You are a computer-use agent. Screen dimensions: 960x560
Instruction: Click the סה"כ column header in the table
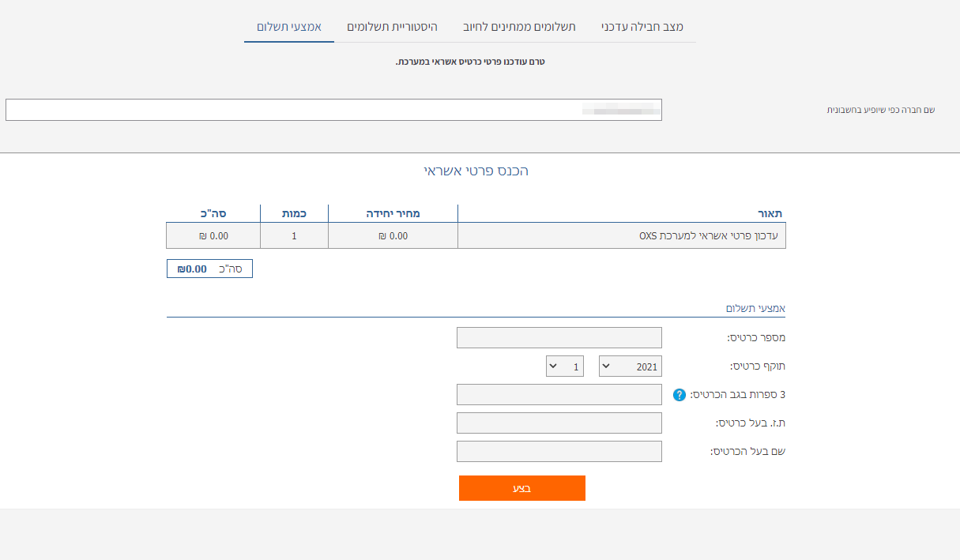coord(213,213)
